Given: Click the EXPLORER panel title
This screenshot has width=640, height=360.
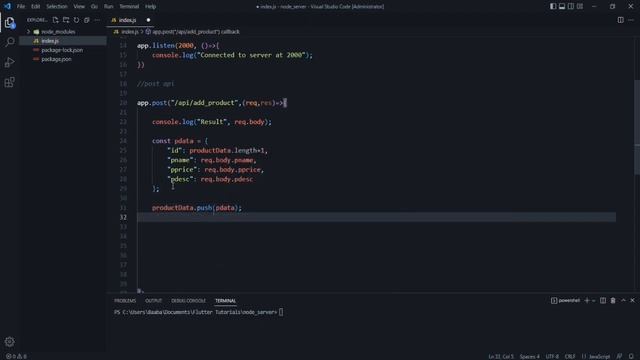Looking at the screenshot, I should point(37,20).
